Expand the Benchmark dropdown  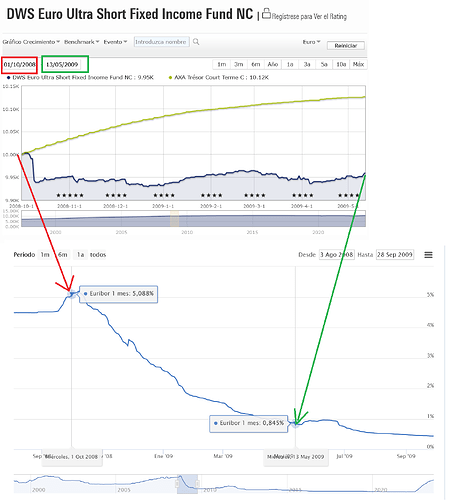(82, 42)
